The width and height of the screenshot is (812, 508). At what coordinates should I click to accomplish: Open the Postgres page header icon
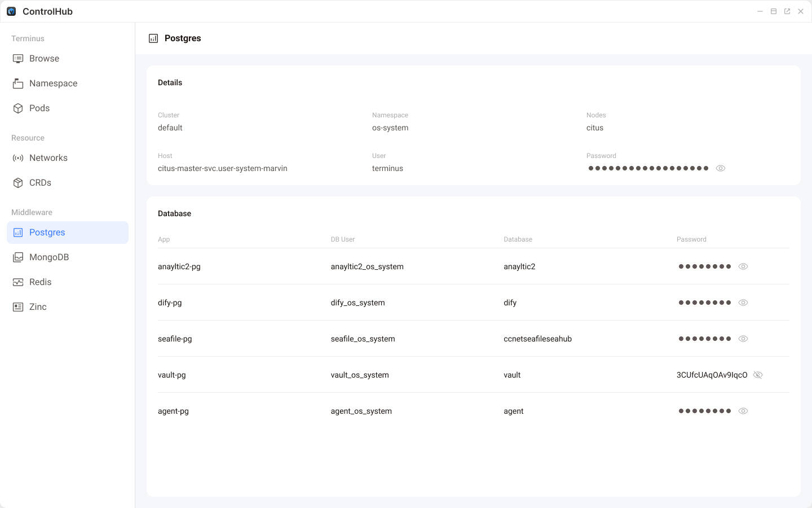153,38
